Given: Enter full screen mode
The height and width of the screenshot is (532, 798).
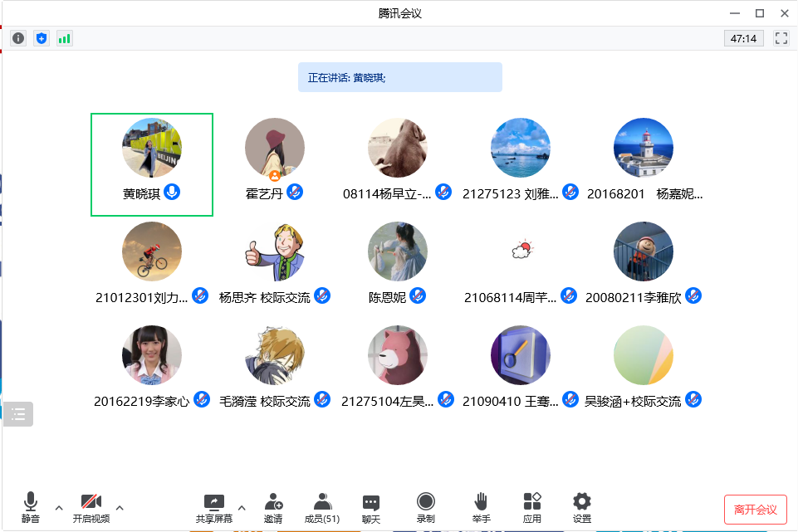Looking at the screenshot, I should 781,38.
